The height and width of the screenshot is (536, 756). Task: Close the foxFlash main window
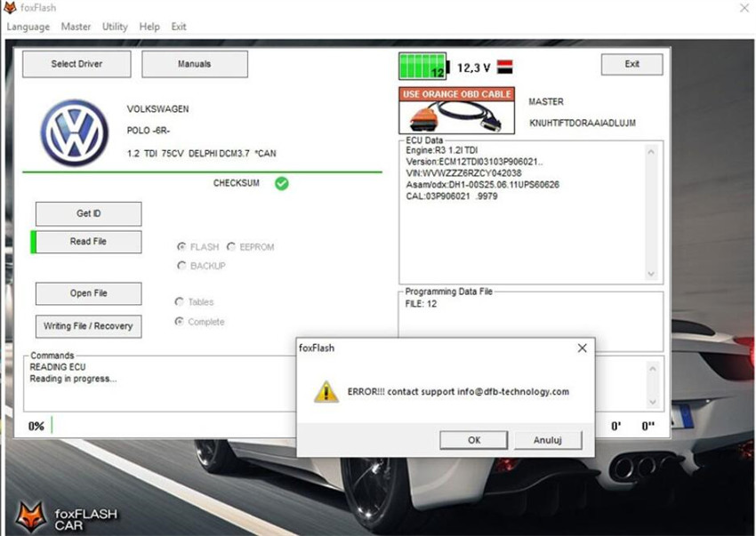[744, 8]
